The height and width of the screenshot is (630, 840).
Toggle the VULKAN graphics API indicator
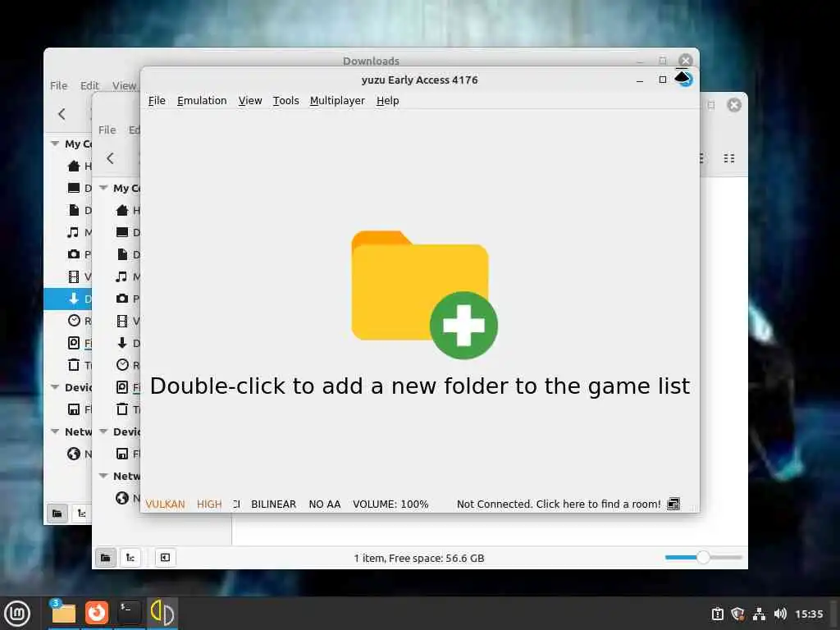(x=165, y=504)
